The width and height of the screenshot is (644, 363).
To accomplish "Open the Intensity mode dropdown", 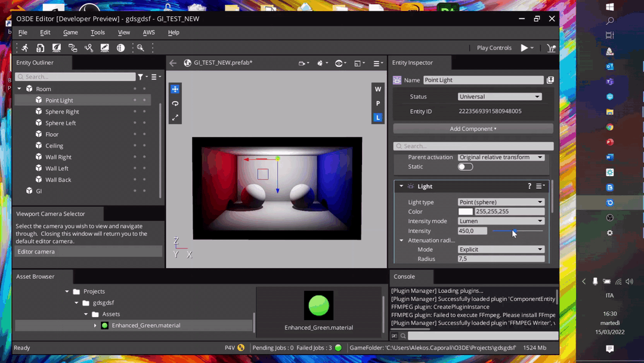I will [x=501, y=221].
